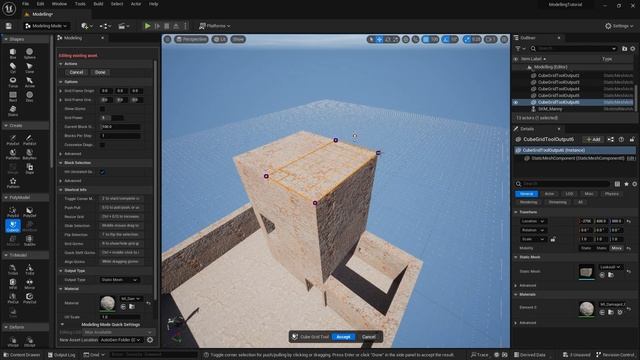The height and width of the screenshot is (360, 640).
Task: Open the Mirror tool
Action: [29, 284]
